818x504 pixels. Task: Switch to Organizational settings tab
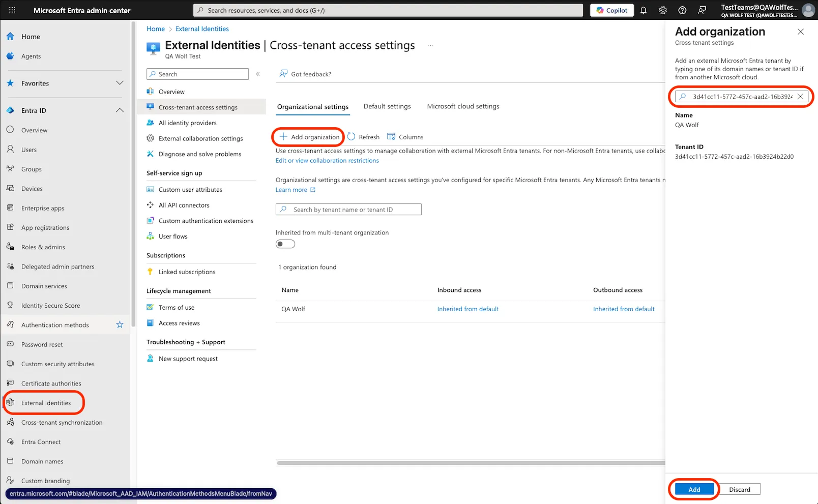pos(313,107)
